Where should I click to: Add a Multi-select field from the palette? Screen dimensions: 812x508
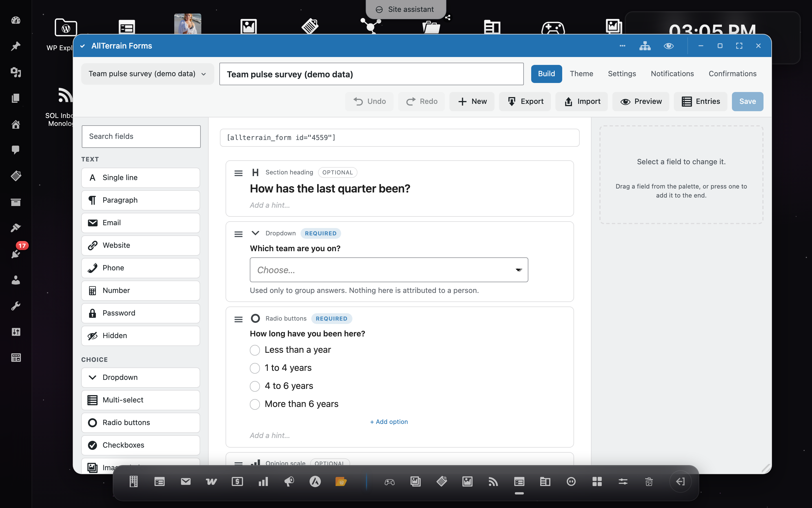tap(141, 400)
